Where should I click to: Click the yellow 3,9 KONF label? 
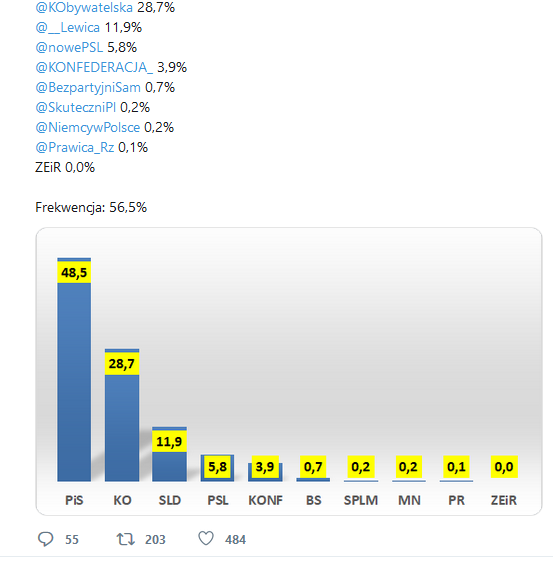pos(265,467)
